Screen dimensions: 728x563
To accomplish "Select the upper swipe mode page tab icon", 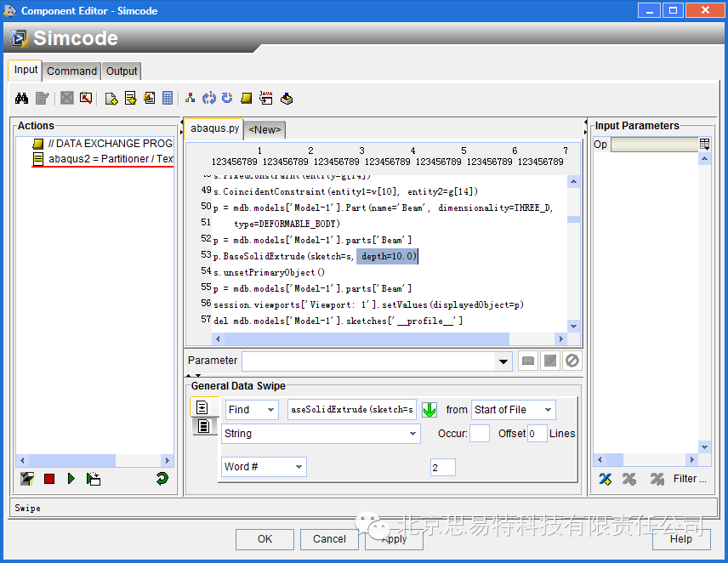I will click(x=202, y=407).
